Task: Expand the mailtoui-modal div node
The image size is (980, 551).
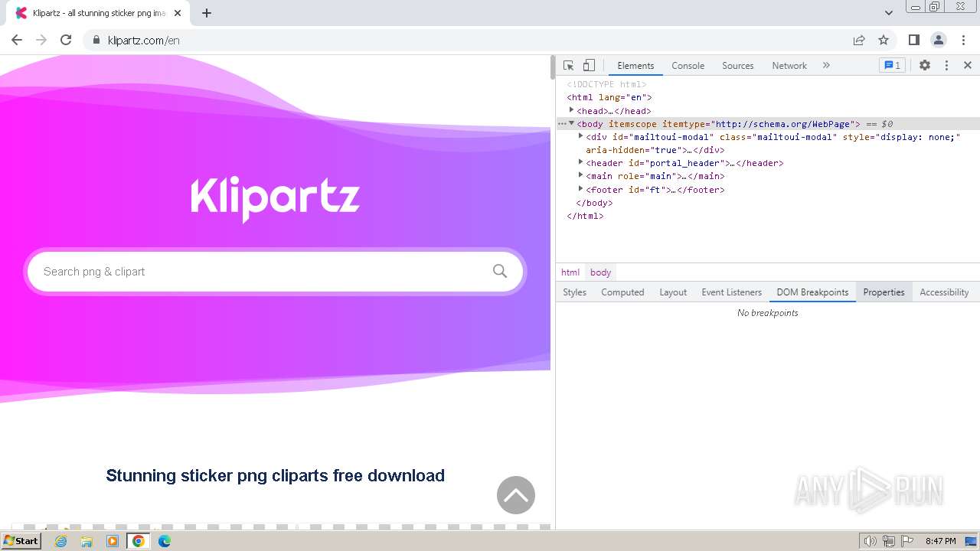Action: [580, 136]
